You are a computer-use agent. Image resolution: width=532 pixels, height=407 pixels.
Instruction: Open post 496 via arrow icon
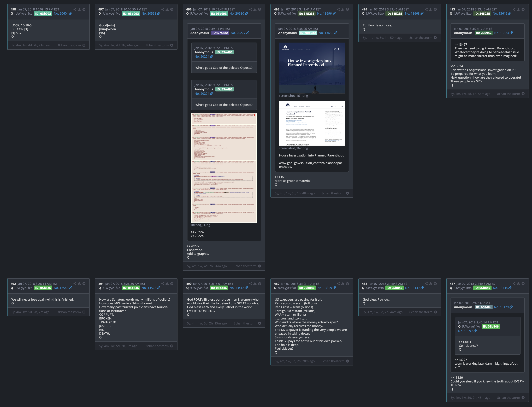click(x=260, y=9)
